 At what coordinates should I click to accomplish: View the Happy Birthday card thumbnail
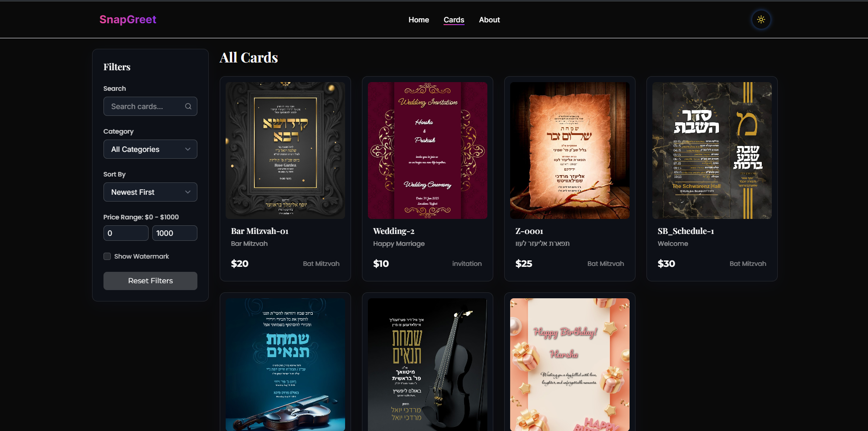click(x=570, y=364)
